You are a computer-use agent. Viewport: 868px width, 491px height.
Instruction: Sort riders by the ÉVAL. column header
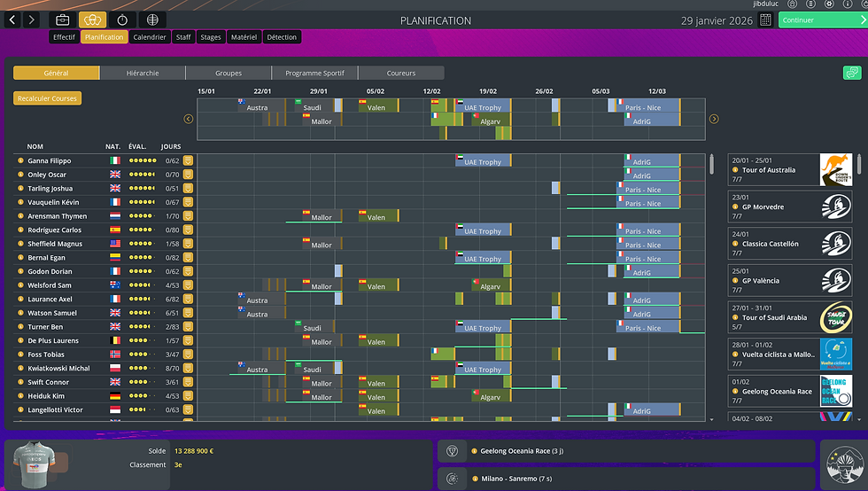point(137,147)
